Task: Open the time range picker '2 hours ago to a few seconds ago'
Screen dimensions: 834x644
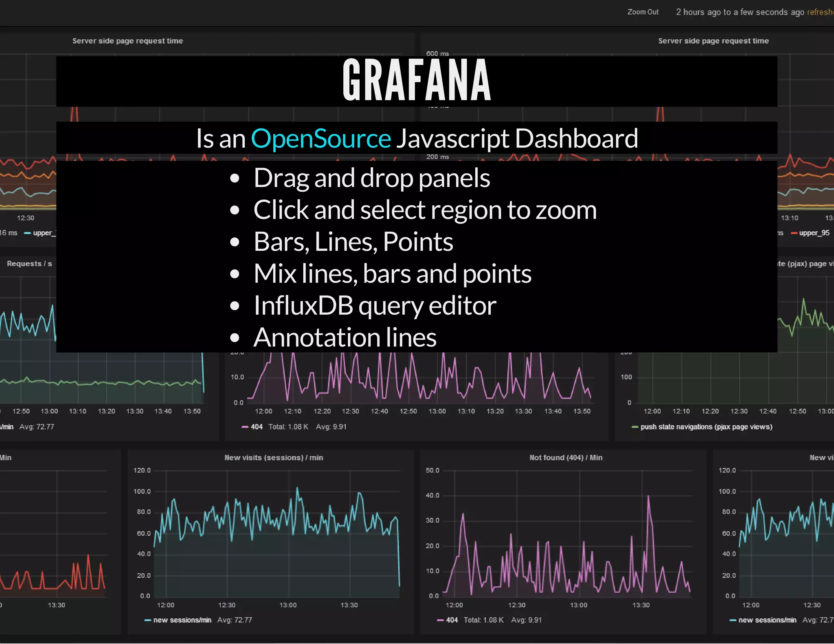Action: point(740,12)
